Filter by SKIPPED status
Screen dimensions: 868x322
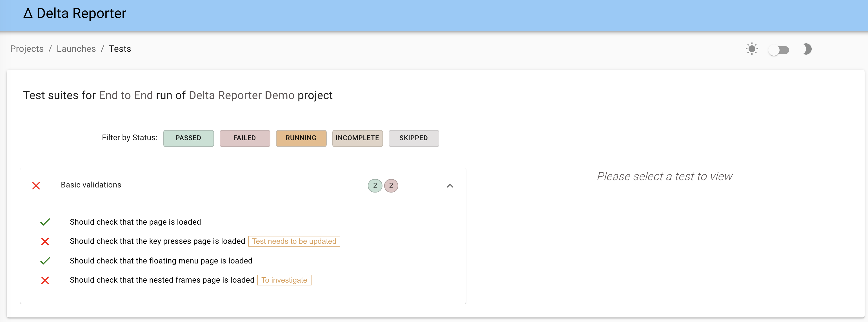click(413, 138)
